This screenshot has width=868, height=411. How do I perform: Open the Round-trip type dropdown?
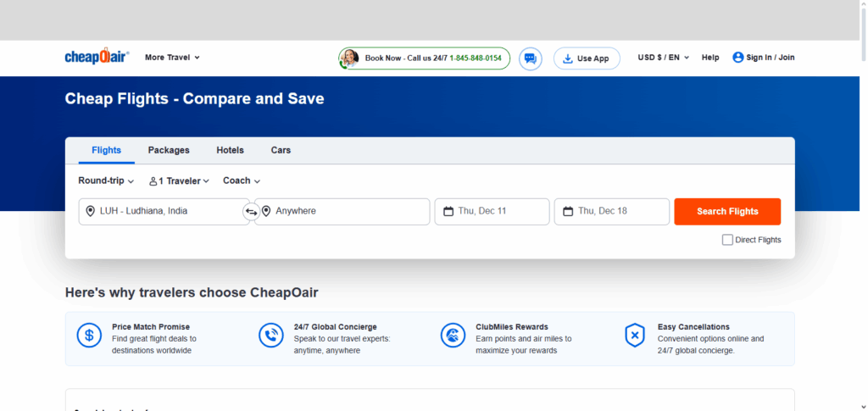coord(106,181)
